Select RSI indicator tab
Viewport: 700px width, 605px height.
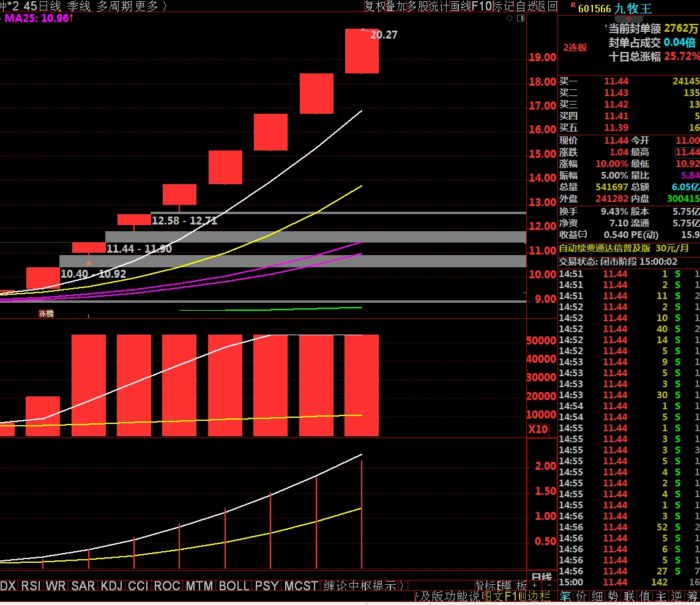(31, 585)
